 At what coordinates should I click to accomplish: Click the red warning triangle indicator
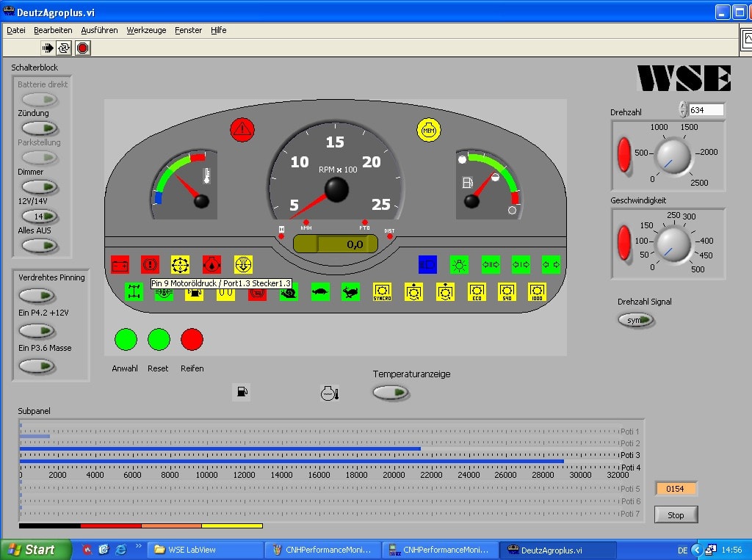click(242, 129)
